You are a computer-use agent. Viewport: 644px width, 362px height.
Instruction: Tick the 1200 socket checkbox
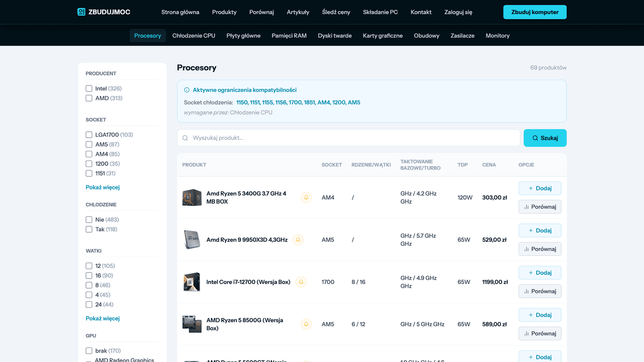pos(89,164)
